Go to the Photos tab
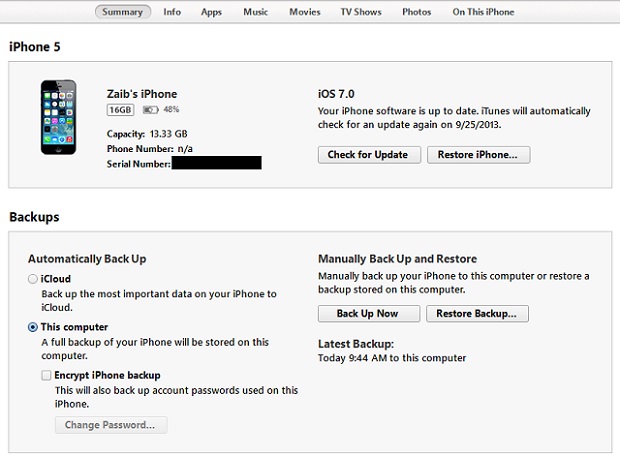The height and width of the screenshot is (457, 620). (417, 12)
